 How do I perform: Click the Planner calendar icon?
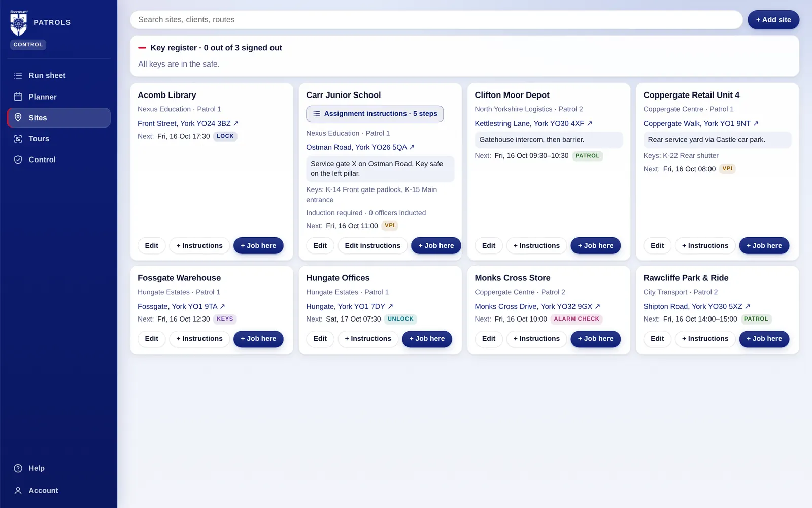pyautogui.click(x=18, y=97)
